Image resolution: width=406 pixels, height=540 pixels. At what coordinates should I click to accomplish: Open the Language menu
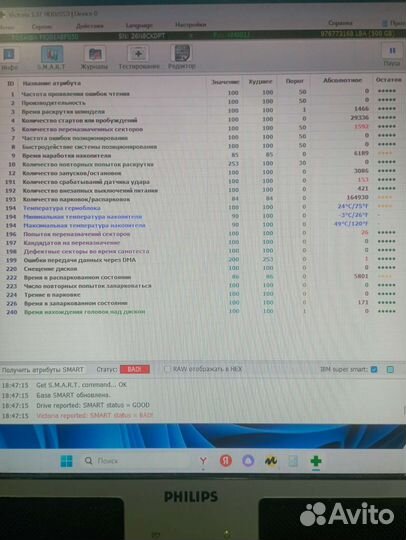point(139,25)
